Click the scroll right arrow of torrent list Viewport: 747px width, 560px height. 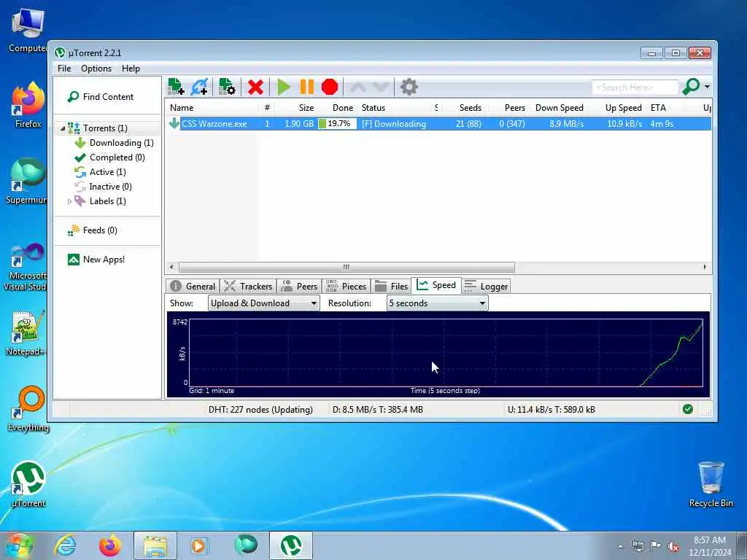pos(705,267)
